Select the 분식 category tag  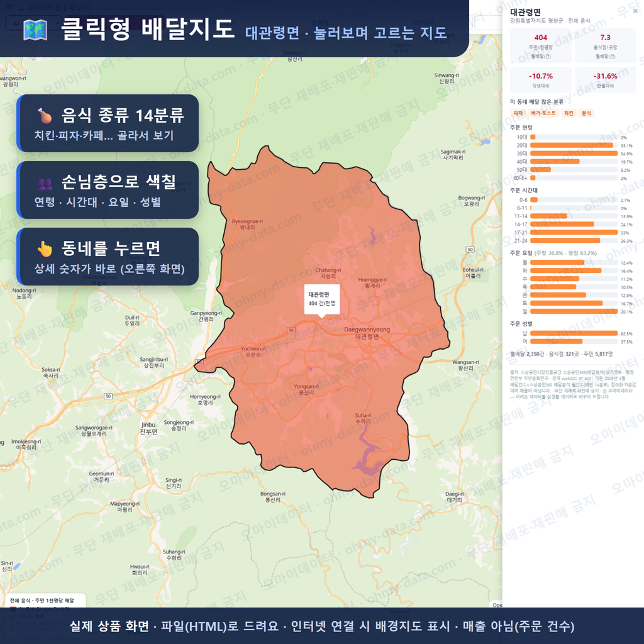click(586, 113)
